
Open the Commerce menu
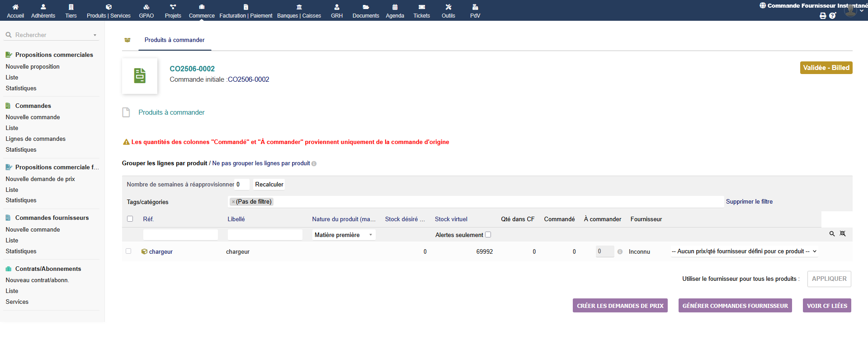tap(202, 11)
